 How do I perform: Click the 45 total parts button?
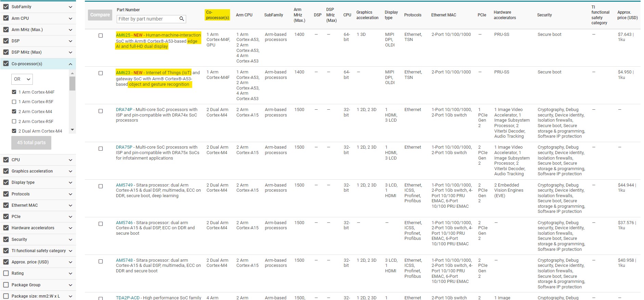coord(31,143)
